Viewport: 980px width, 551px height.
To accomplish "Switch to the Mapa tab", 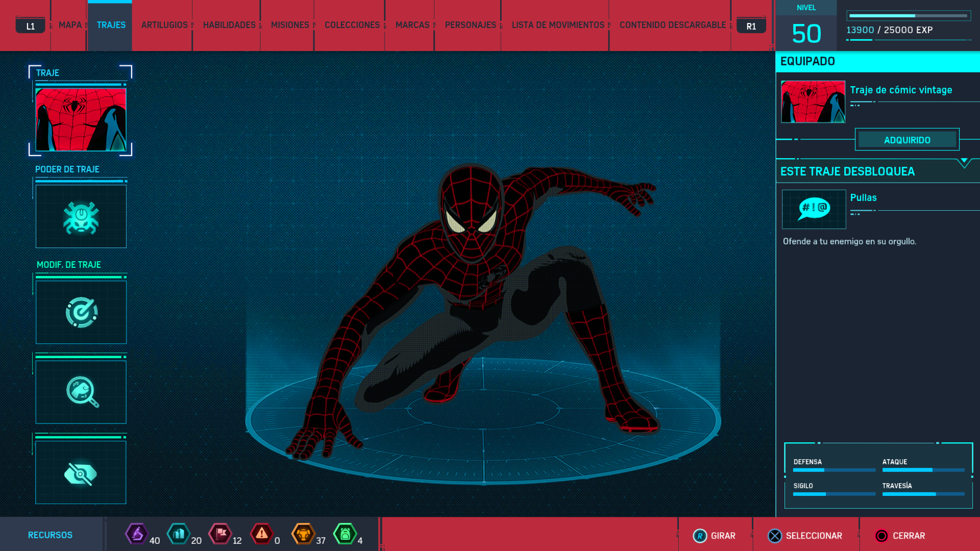I will coord(70,25).
